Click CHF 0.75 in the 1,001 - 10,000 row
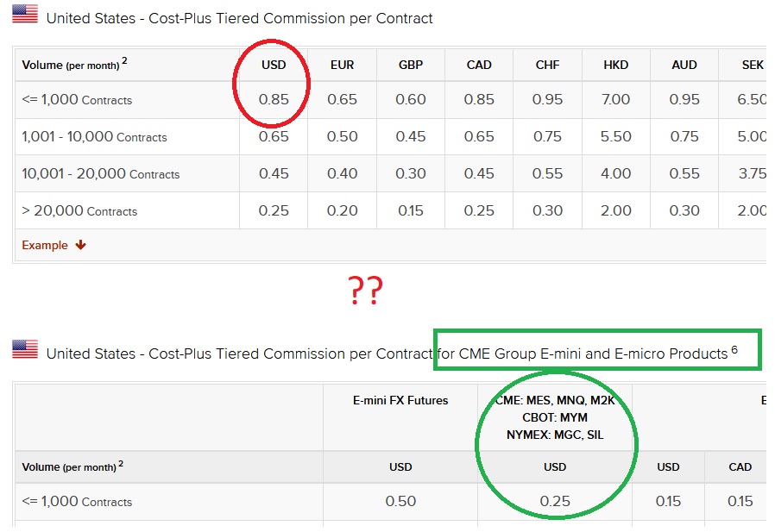 click(x=548, y=136)
